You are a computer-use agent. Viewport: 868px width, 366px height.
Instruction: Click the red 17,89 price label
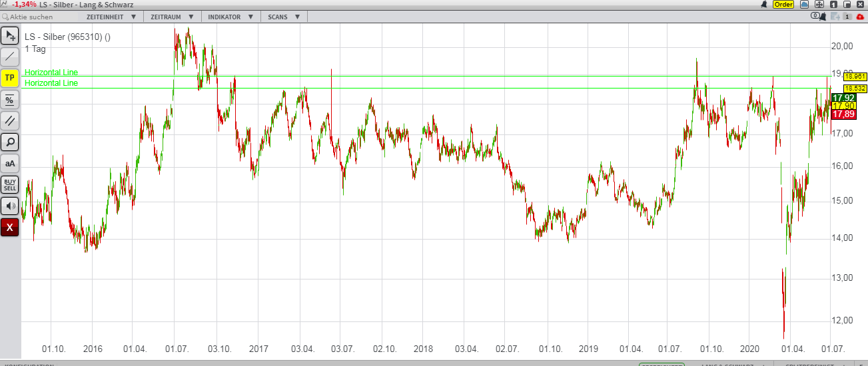[x=843, y=114]
